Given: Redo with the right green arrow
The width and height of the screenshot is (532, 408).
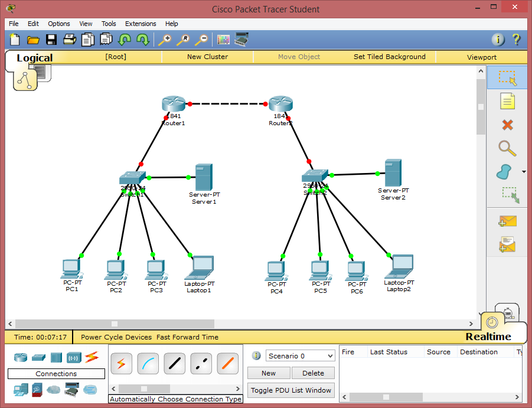Looking at the screenshot, I should tap(142, 40).
